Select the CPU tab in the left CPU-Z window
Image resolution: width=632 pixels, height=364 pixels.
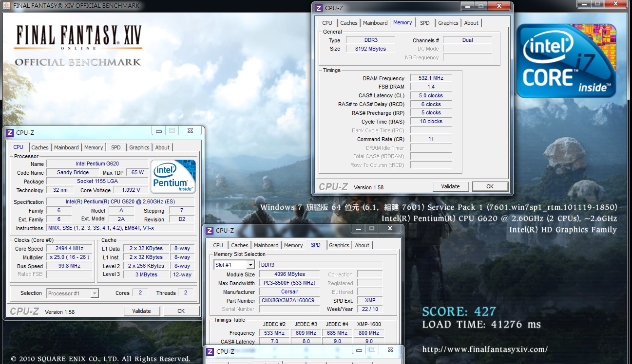coord(19,147)
